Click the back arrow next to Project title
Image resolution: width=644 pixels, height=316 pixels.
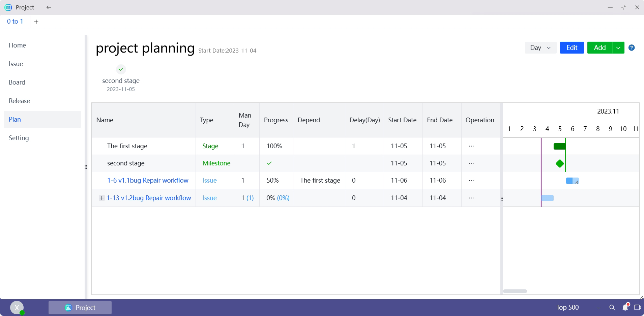tap(49, 7)
